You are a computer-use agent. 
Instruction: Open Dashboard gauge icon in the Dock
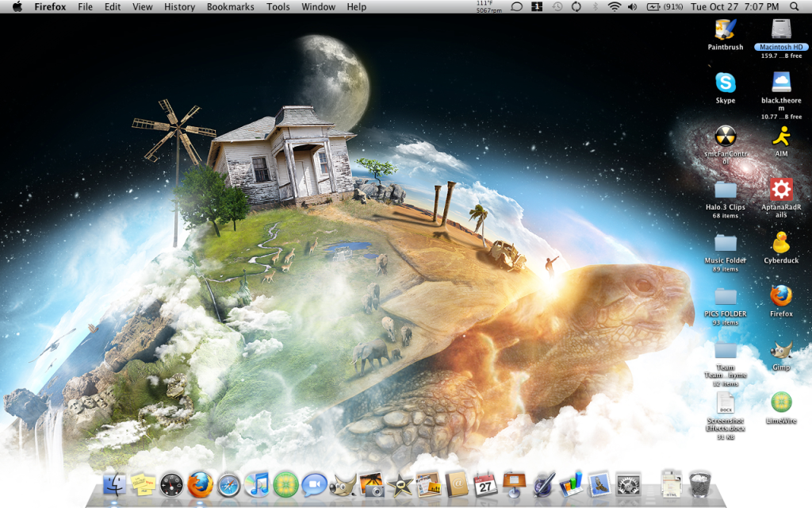click(x=171, y=485)
